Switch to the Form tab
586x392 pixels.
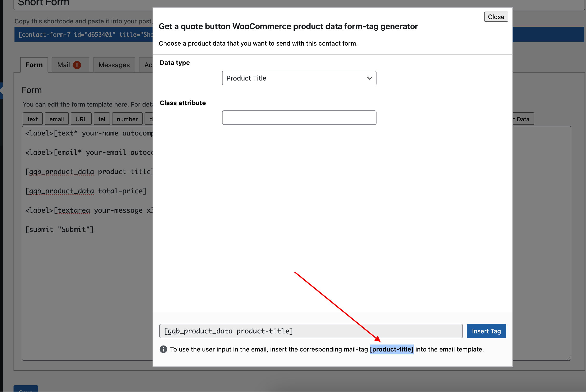(x=34, y=65)
